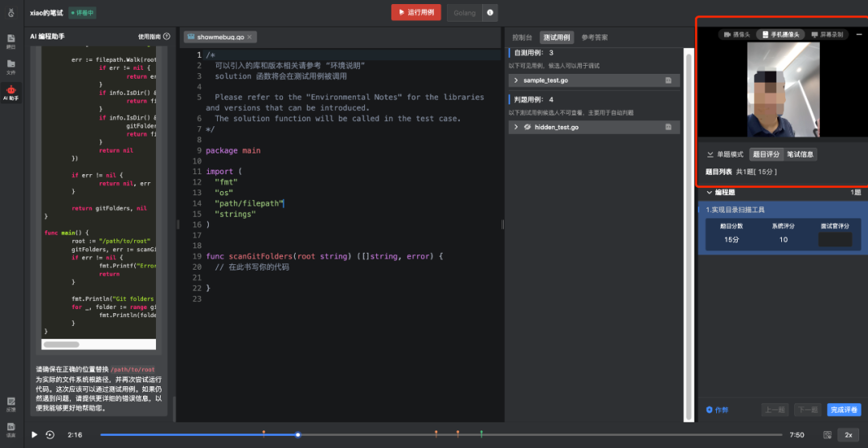The image size is (868, 448).
Task: Click the phone camera video feed
Action: (x=784, y=90)
